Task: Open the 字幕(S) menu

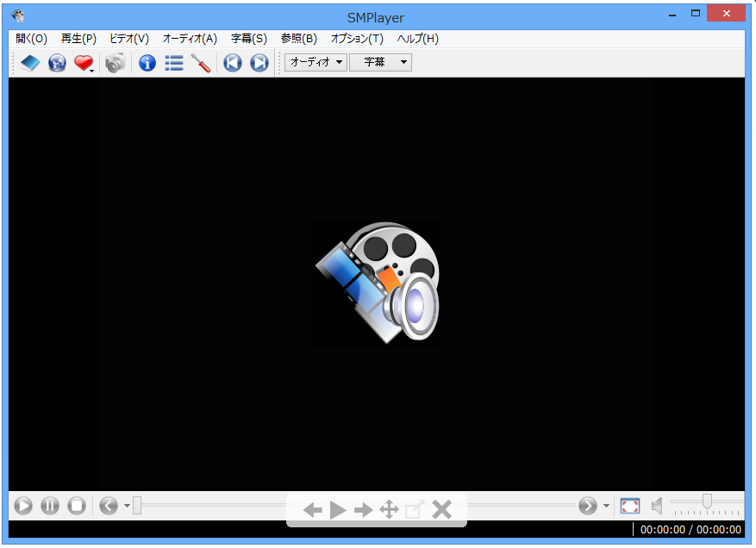Action: [x=249, y=39]
